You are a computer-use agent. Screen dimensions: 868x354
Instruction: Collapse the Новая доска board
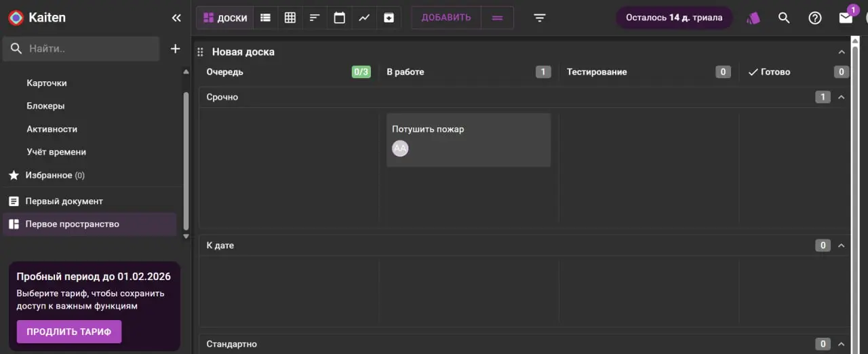[842, 52]
